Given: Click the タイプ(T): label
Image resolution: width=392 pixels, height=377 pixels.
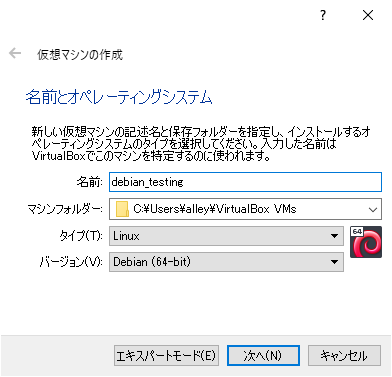Looking at the screenshot, I should (81, 236).
